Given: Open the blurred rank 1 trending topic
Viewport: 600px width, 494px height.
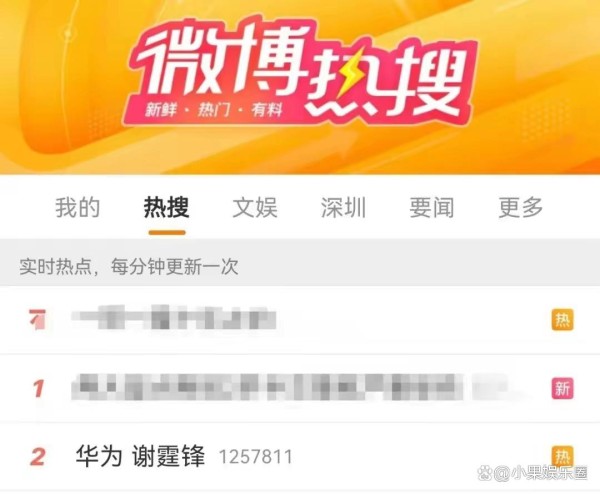Looking at the screenshot, I should point(289,388).
